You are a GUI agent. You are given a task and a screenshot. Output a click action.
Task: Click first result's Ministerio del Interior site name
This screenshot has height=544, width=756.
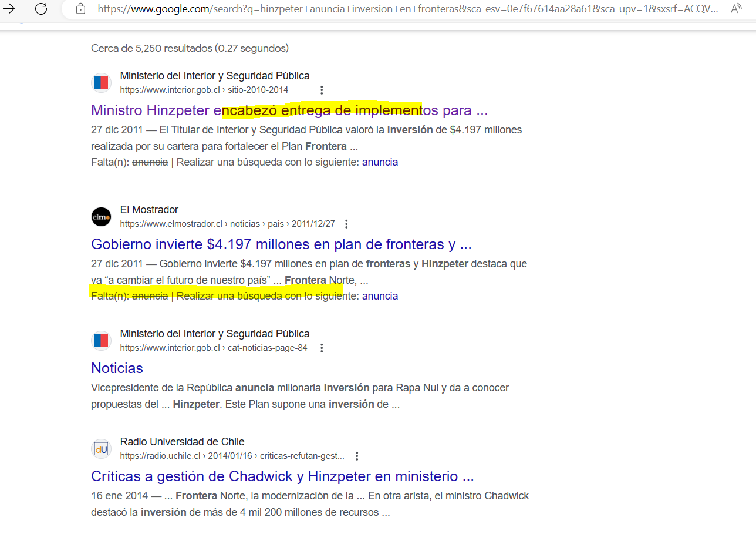(x=215, y=76)
